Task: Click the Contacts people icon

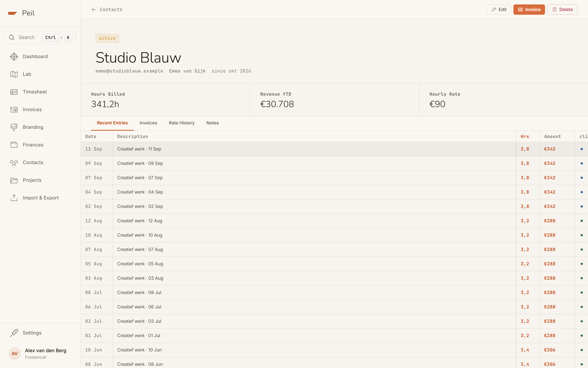Action: click(x=14, y=163)
